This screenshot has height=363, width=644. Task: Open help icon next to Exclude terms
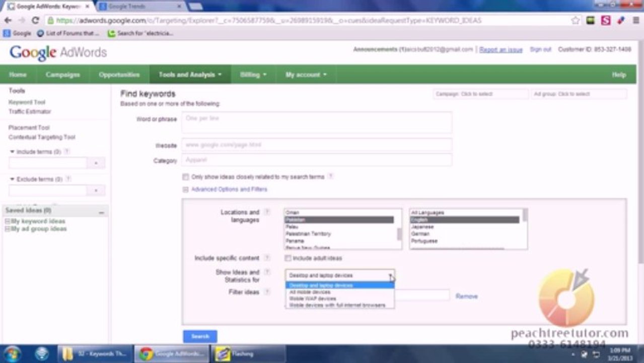68,179
